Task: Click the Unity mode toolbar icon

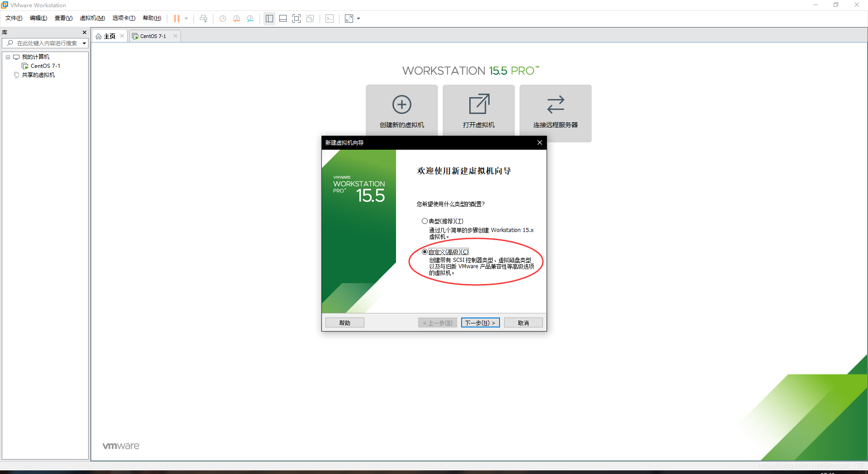Action: (x=310, y=19)
